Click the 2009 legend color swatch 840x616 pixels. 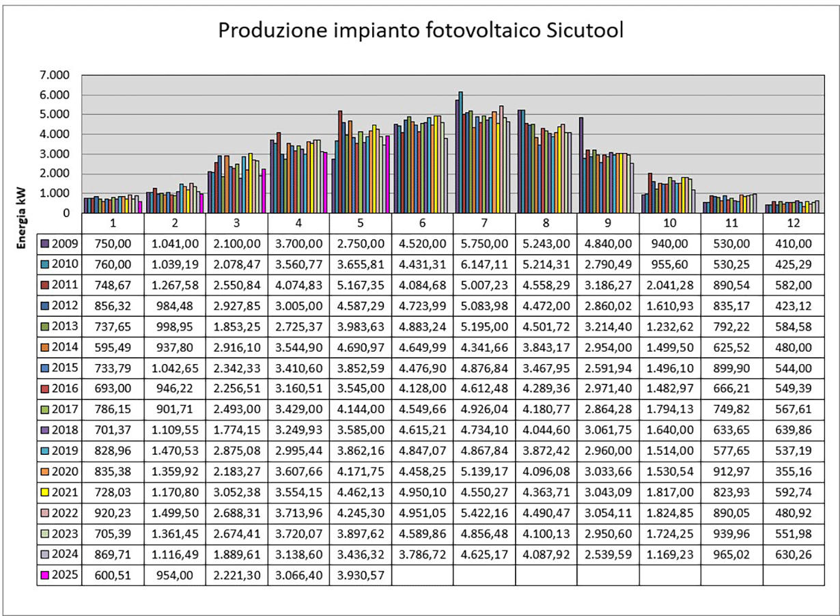[x=44, y=242]
